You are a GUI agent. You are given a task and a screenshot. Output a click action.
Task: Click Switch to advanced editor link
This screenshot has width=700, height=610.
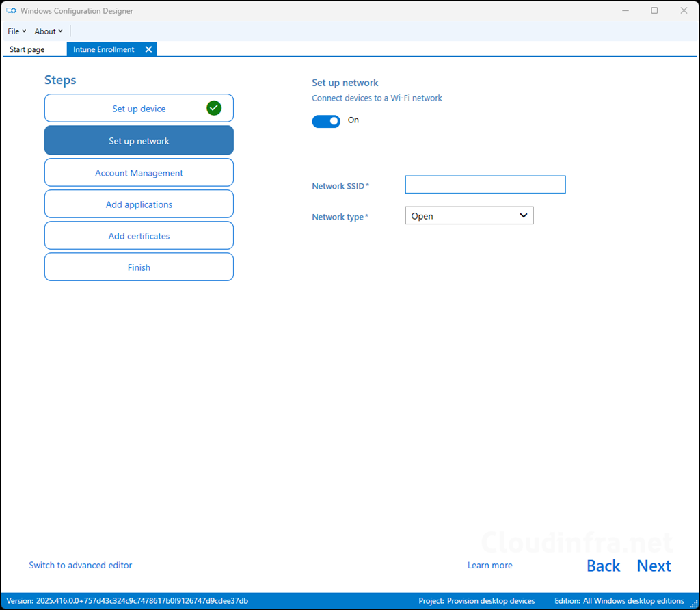pyautogui.click(x=81, y=565)
